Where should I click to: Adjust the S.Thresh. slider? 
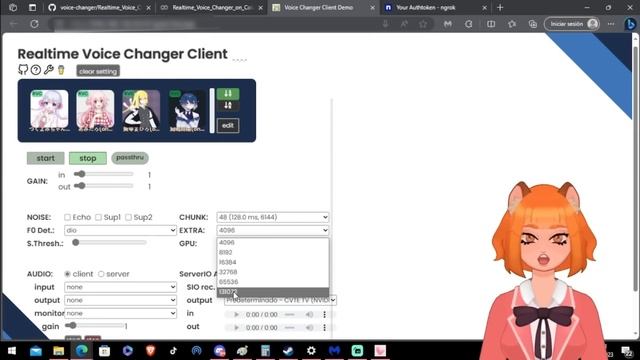point(109,242)
